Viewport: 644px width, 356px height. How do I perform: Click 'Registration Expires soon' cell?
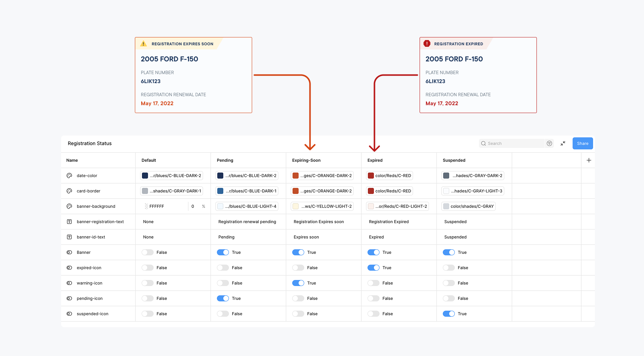pyautogui.click(x=323, y=222)
